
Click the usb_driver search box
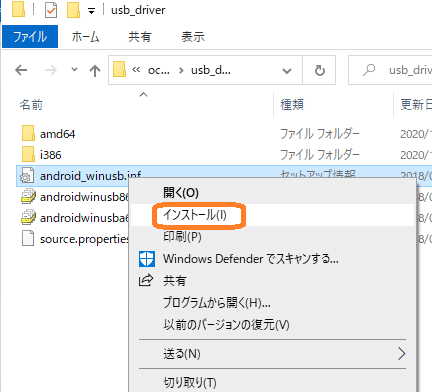click(390, 70)
